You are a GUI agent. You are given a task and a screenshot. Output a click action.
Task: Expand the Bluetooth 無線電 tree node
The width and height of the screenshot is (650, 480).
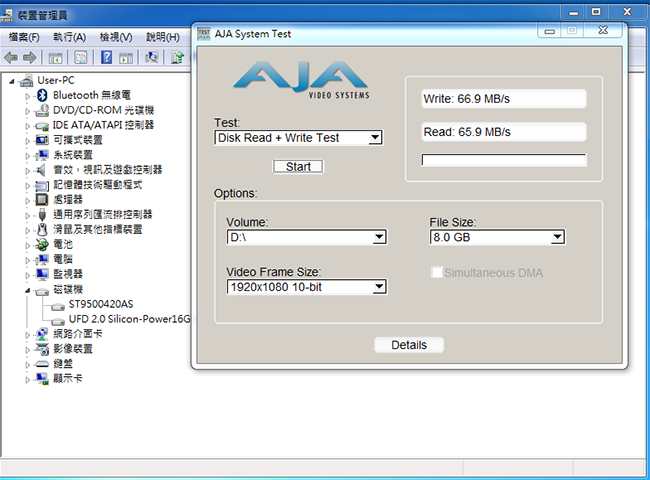[28, 96]
